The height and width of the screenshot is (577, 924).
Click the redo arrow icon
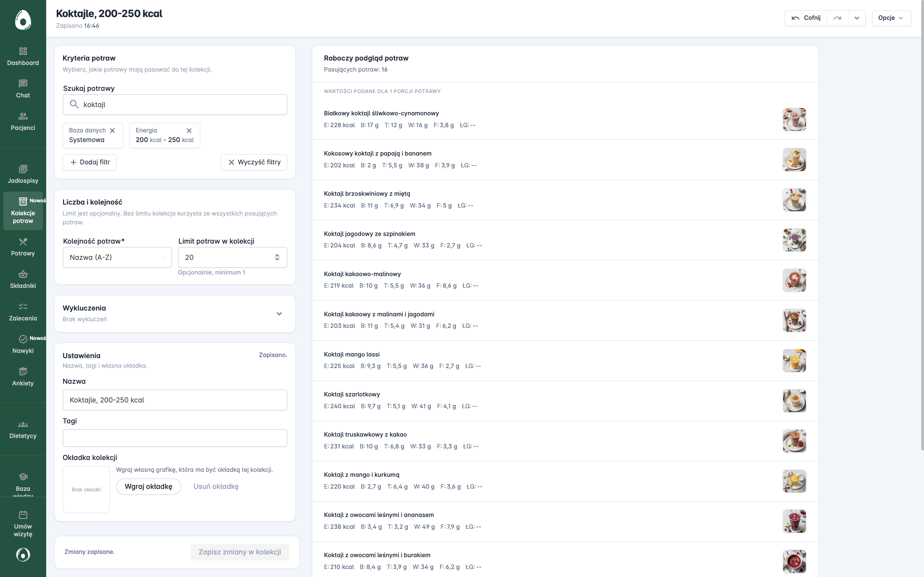click(837, 18)
